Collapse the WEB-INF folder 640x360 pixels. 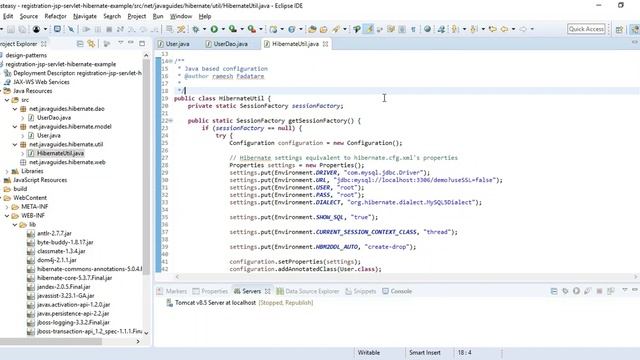click(7, 216)
